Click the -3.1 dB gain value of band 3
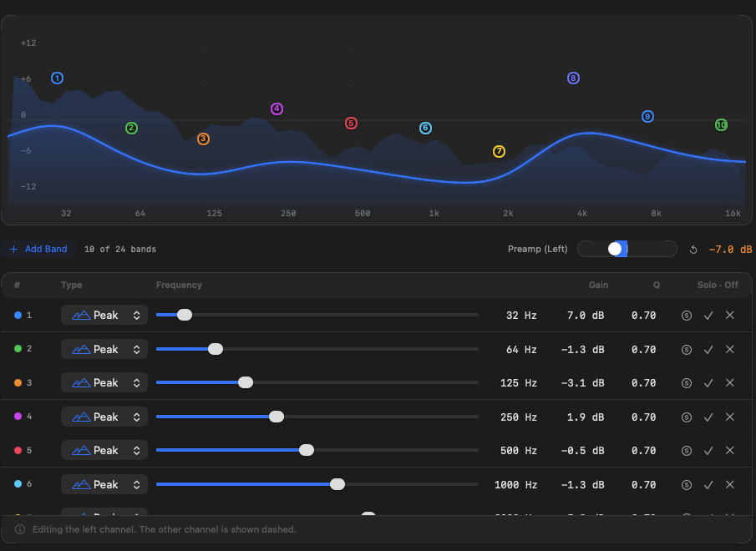Screen dimensions: 756x551 (x=582, y=383)
